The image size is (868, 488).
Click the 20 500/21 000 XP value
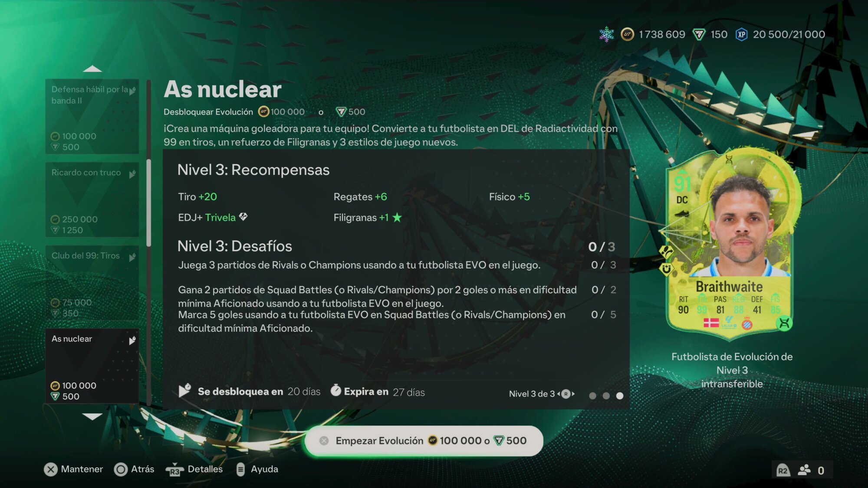[x=789, y=34]
